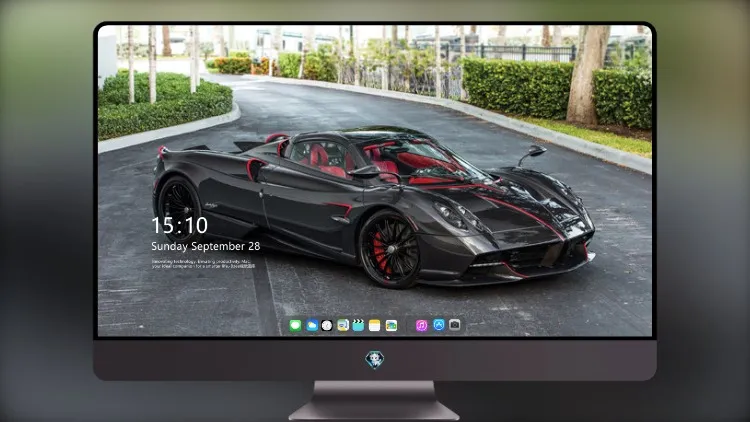
Task: Launch the pink Music app
Action: pos(421,325)
